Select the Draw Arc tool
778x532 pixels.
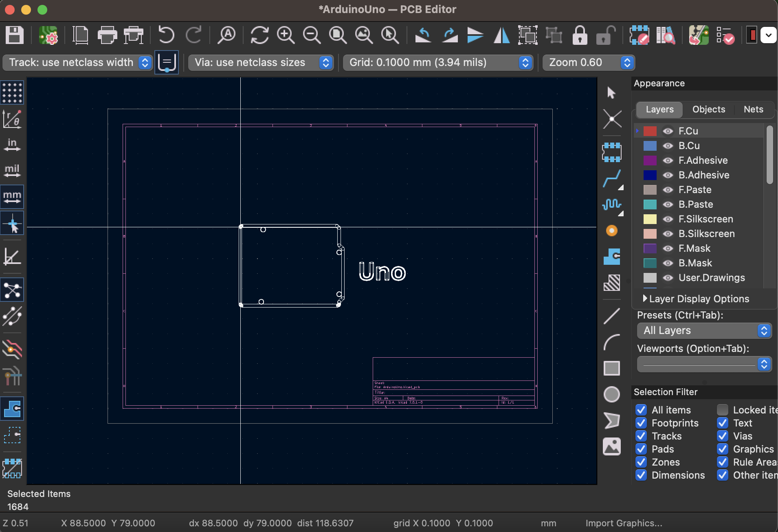(x=612, y=342)
